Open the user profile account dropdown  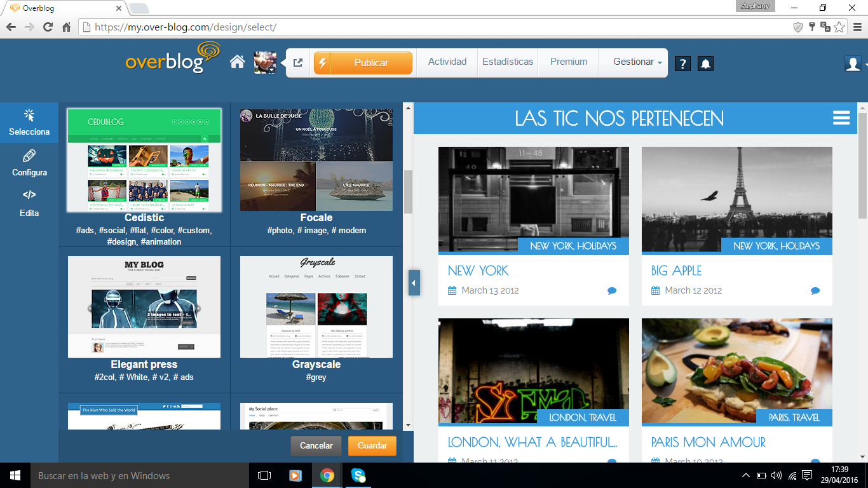click(853, 64)
